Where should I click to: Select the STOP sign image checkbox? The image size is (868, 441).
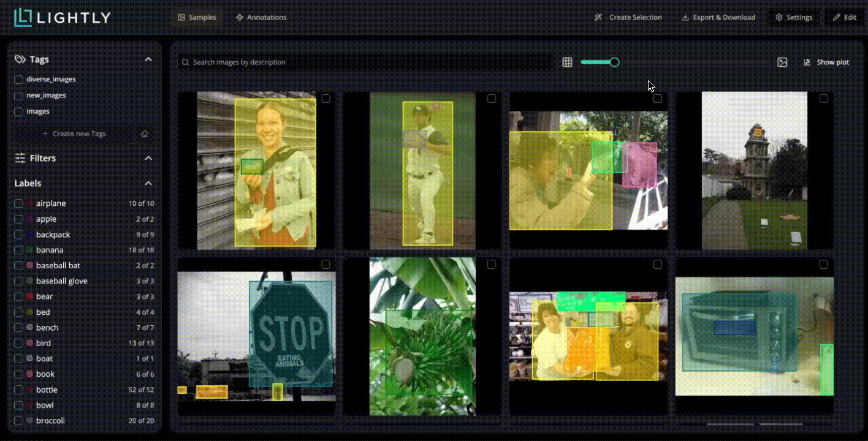coord(326,264)
